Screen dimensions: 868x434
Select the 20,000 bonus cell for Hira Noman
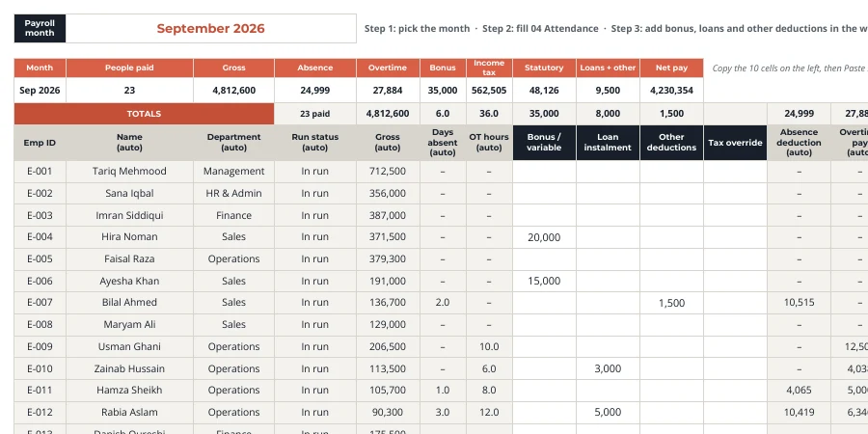[x=544, y=237]
